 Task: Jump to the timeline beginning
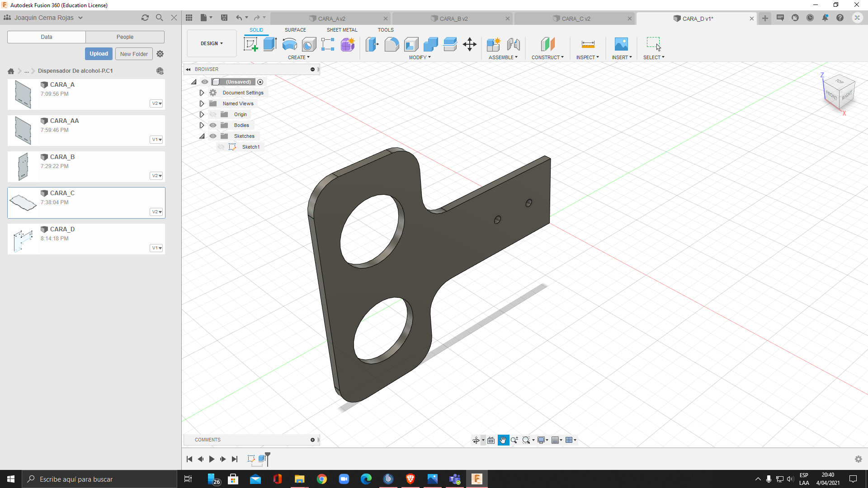(x=189, y=459)
